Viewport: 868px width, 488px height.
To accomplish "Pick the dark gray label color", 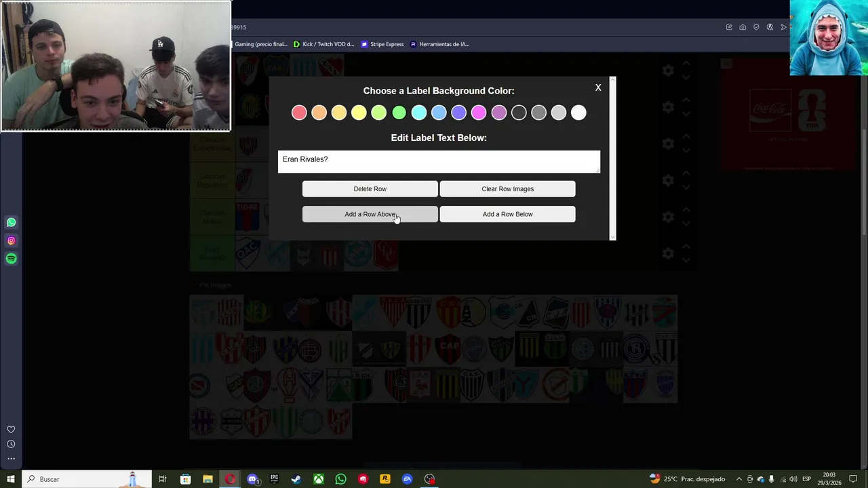I will (x=538, y=113).
